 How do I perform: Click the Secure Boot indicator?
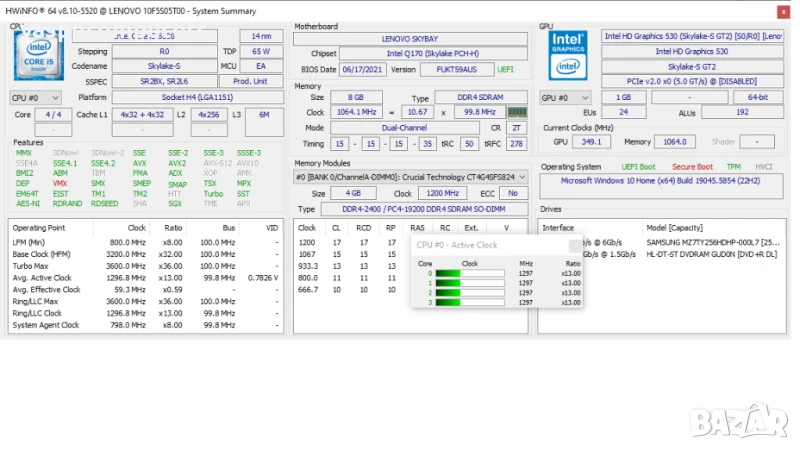692,167
